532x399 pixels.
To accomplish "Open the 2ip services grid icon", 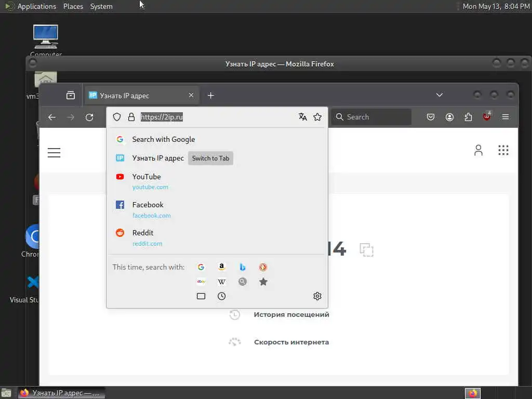I will coord(503,150).
